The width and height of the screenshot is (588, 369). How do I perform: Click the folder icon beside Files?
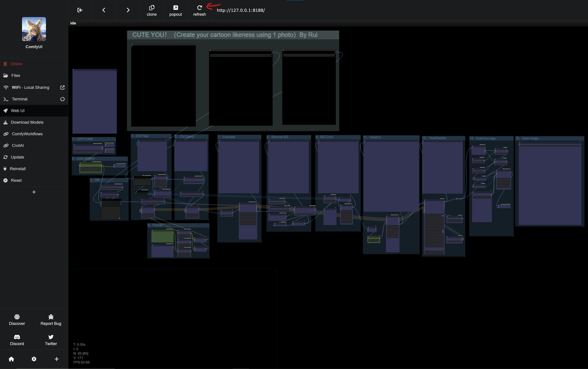6,75
